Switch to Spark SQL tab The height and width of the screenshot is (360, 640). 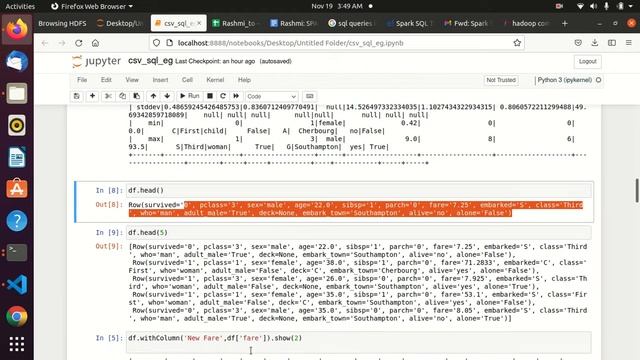tap(410, 23)
